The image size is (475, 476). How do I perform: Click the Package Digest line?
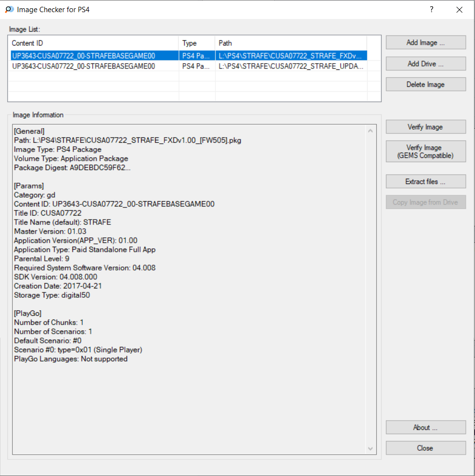(x=72, y=168)
